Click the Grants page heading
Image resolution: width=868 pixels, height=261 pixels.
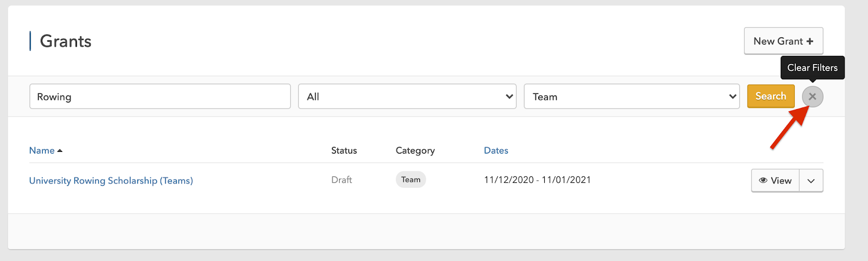click(x=66, y=41)
